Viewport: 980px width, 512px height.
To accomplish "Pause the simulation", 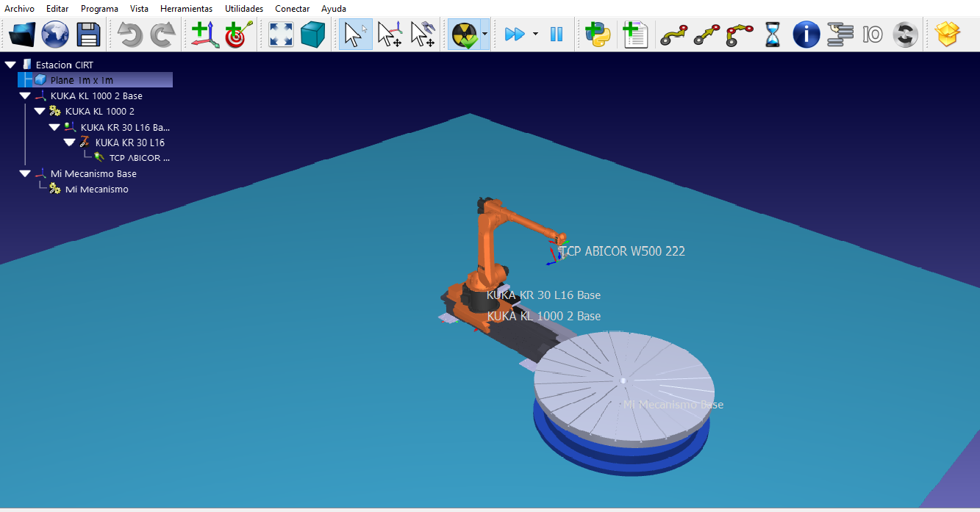I will click(557, 35).
